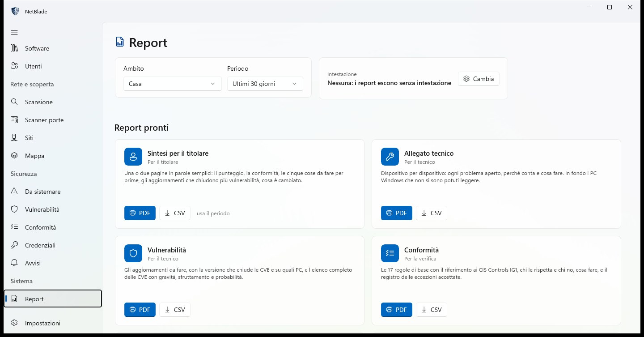
Task: Click Cambia to change the header
Action: point(479,79)
